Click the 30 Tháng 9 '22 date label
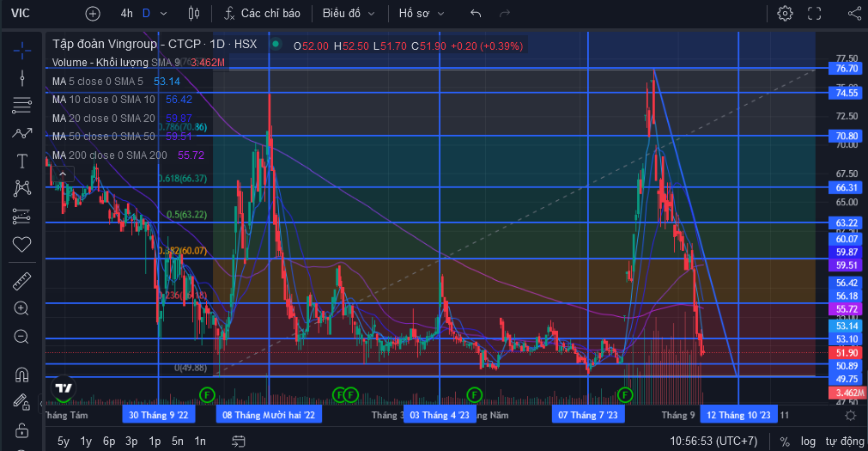The image size is (868, 451). pyautogui.click(x=158, y=415)
